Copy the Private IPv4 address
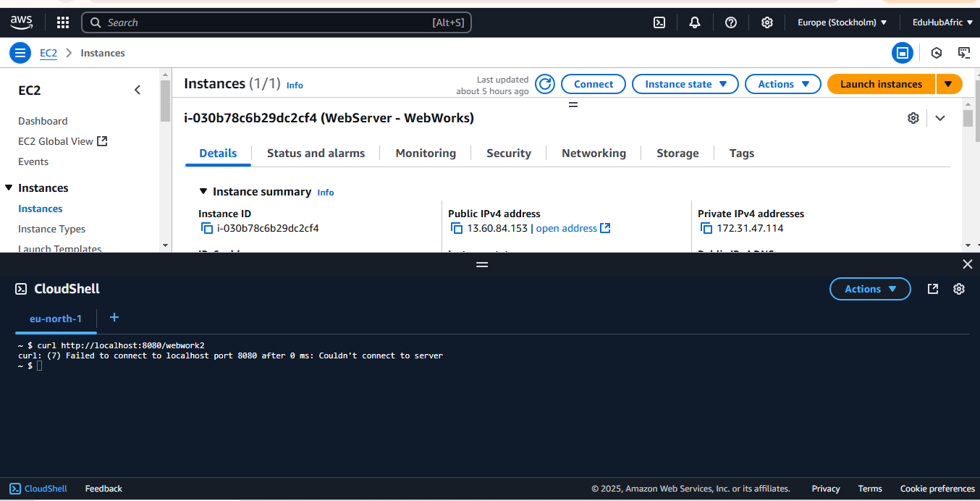Image resolution: width=980 pixels, height=501 pixels. pos(706,228)
